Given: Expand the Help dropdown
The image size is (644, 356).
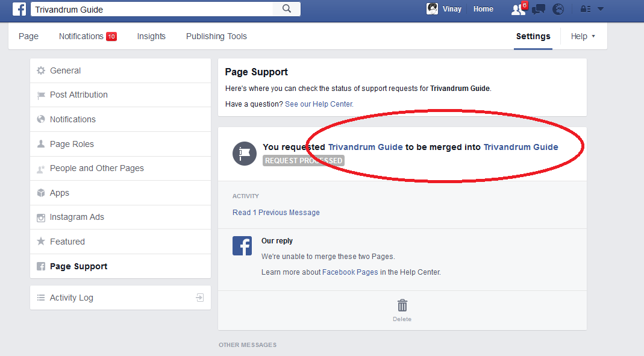Looking at the screenshot, I should [583, 36].
